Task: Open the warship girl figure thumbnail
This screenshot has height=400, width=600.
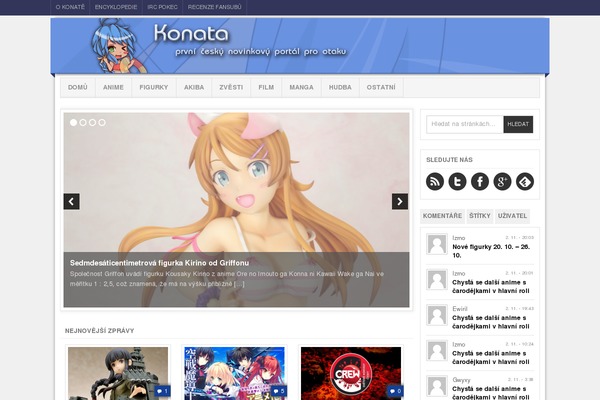Action: pyautogui.click(x=118, y=374)
